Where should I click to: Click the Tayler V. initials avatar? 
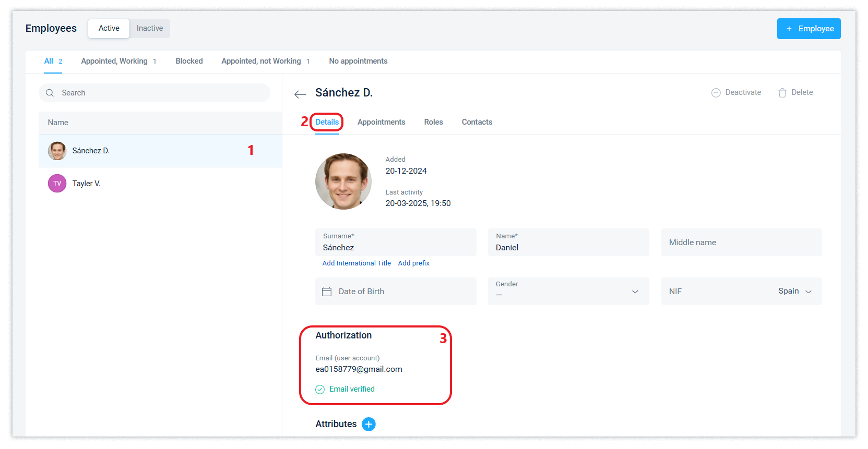pyautogui.click(x=57, y=184)
